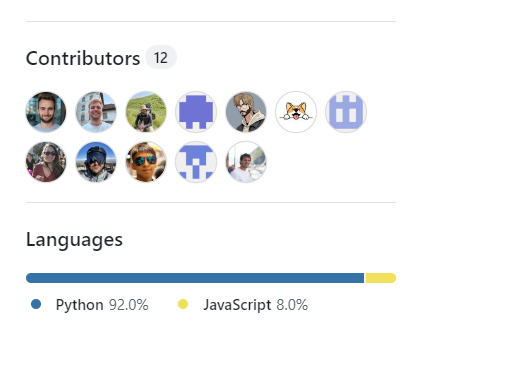Open the man in a white shirt by the harbor avatar
Screen dimensions: 513x367
[246, 162]
